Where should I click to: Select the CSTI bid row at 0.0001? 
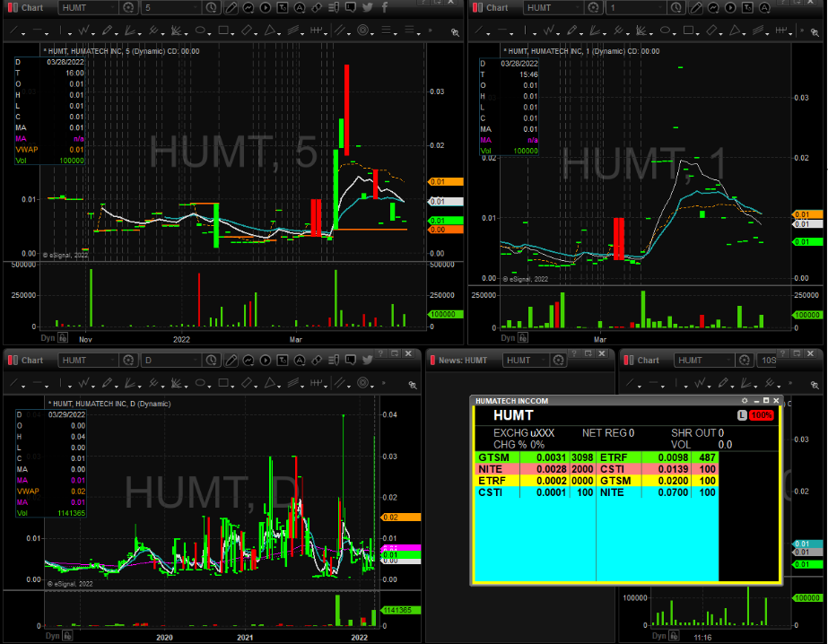pos(536,492)
